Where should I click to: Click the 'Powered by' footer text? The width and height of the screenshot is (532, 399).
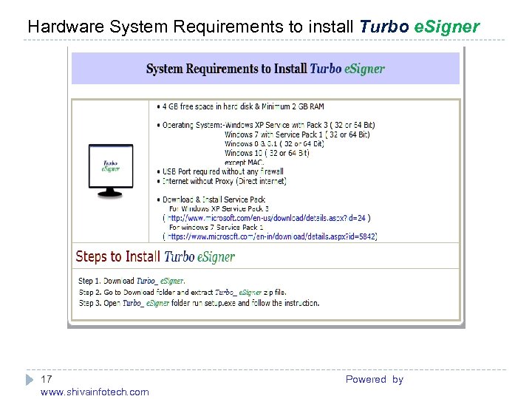click(x=375, y=380)
